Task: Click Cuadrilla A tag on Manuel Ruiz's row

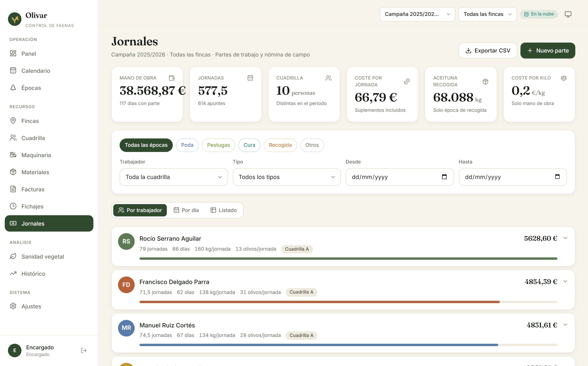Action: point(301,336)
